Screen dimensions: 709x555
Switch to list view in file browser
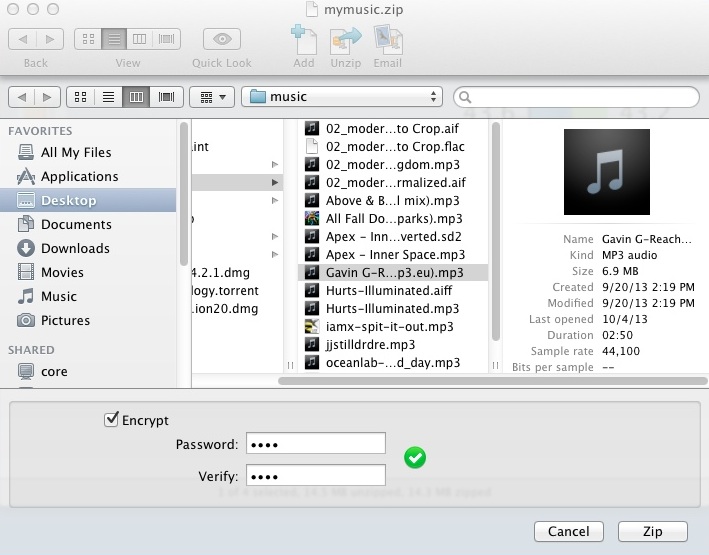tap(108, 97)
